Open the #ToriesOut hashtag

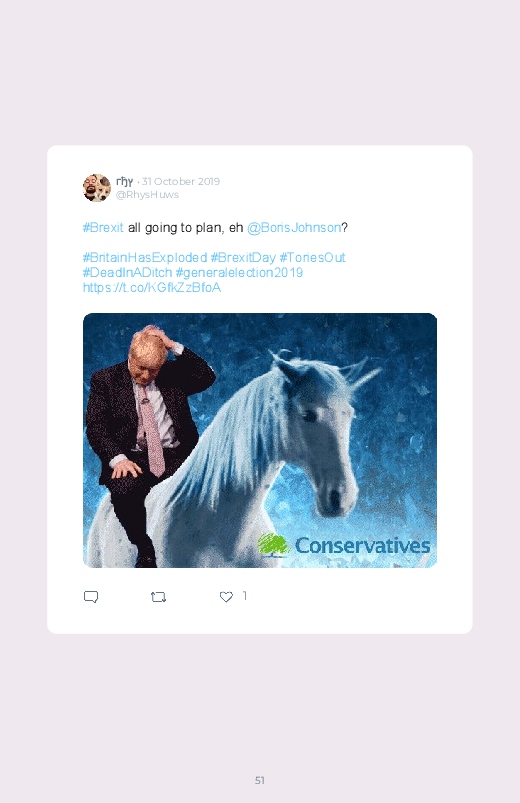coord(313,257)
